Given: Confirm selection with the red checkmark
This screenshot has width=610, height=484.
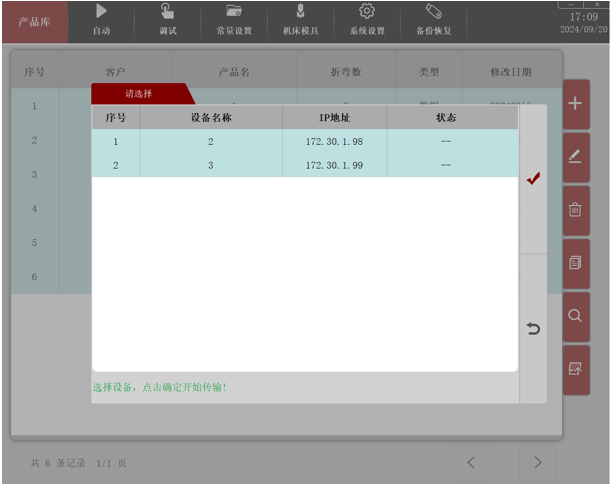Looking at the screenshot, I should tap(533, 179).
